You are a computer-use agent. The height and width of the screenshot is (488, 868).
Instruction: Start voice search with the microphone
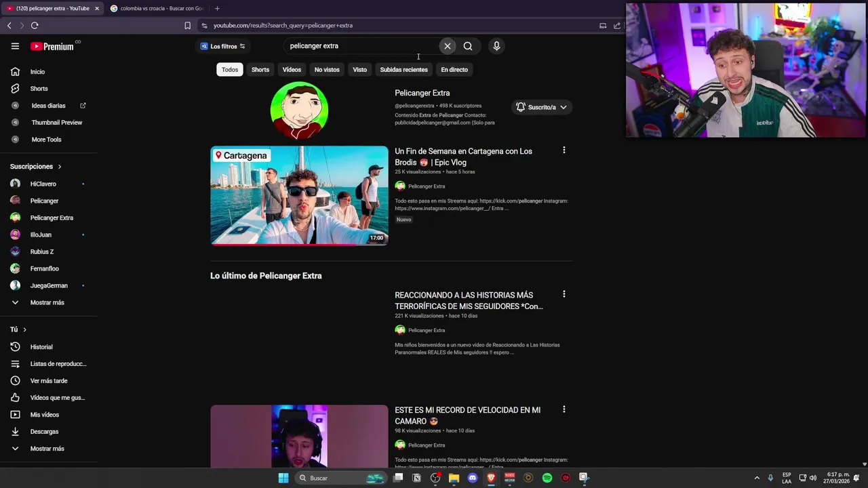tap(496, 46)
